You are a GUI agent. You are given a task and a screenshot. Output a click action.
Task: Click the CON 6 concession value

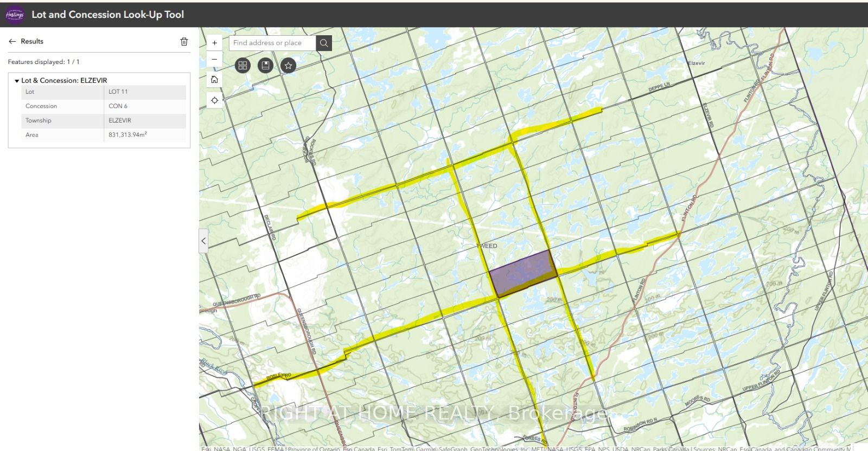point(118,106)
